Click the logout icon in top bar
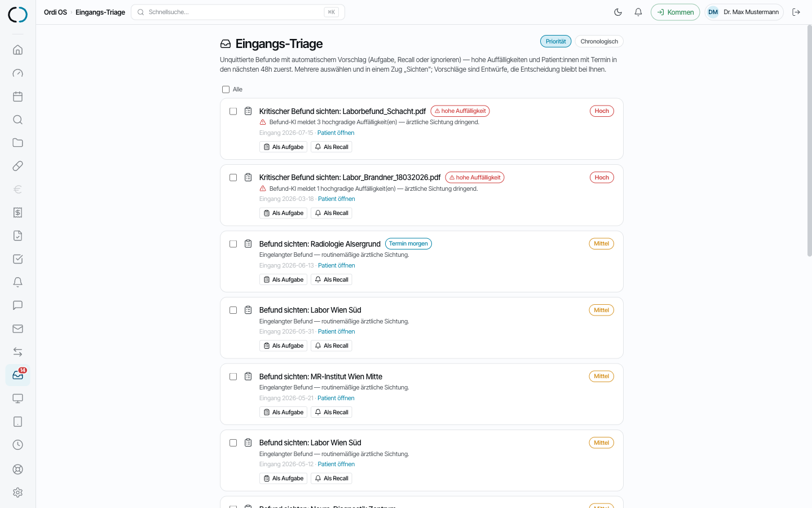This screenshot has height=508, width=812. pos(796,12)
